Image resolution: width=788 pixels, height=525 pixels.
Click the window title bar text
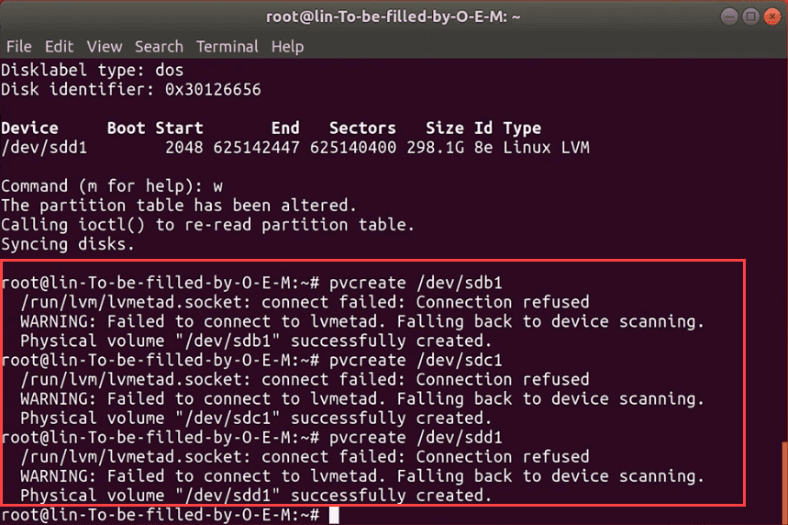pyautogui.click(x=394, y=16)
